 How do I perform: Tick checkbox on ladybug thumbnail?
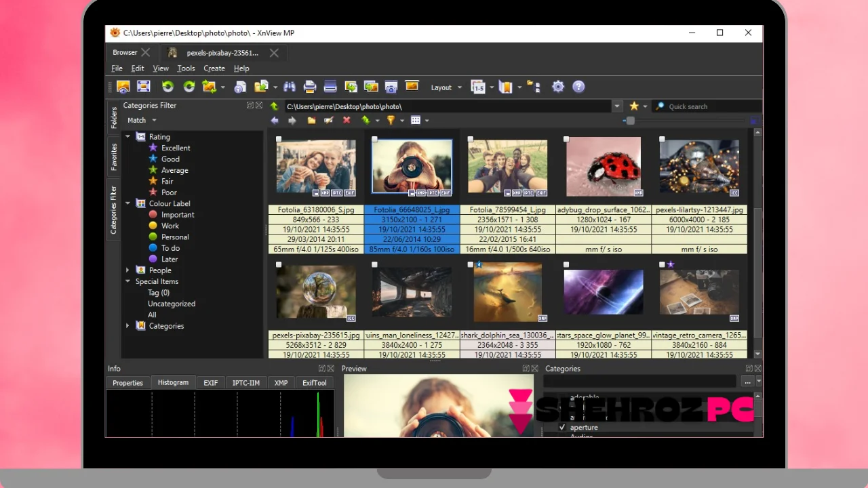(x=566, y=140)
